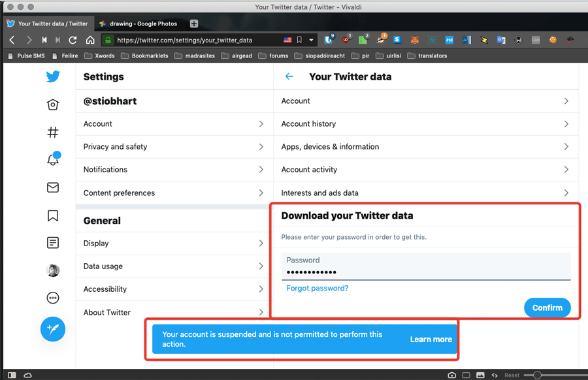Bookmark this page with address bar bookmark icon
The height and width of the screenshot is (380, 588).
pyautogui.click(x=299, y=40)
